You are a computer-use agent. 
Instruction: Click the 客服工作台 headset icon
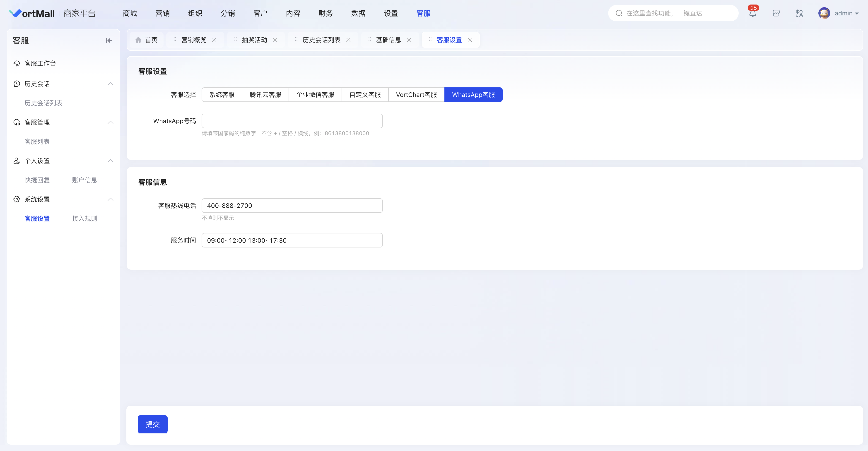[17, 63]
